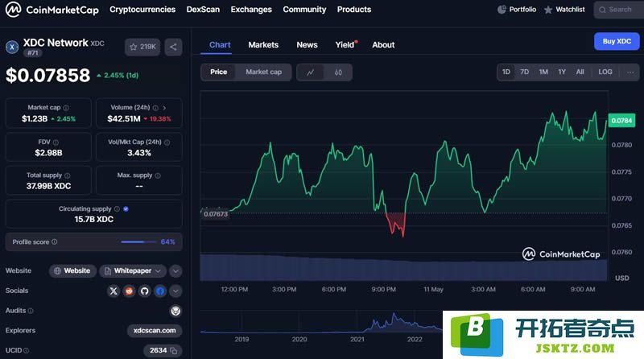644x359 pixels.
Task: Click the Buy XDC button
Action: pyautogui.click(x=617, y=42)
